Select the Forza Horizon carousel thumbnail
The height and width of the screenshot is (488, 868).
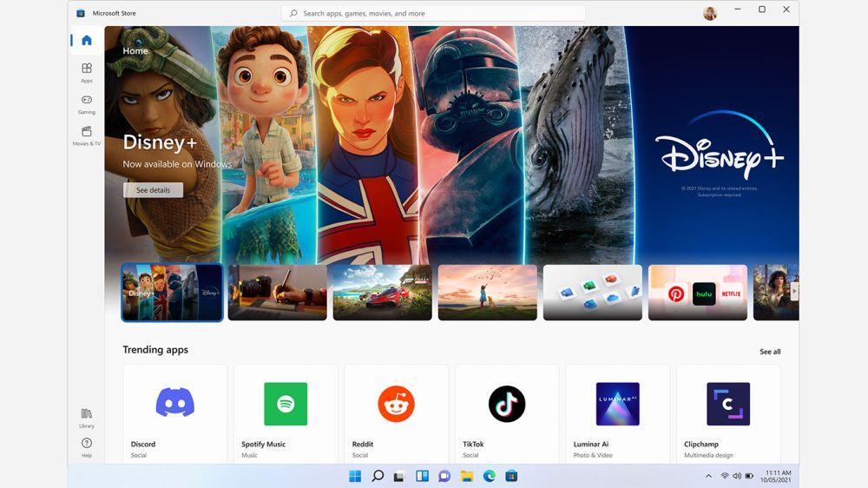[383, 293]
